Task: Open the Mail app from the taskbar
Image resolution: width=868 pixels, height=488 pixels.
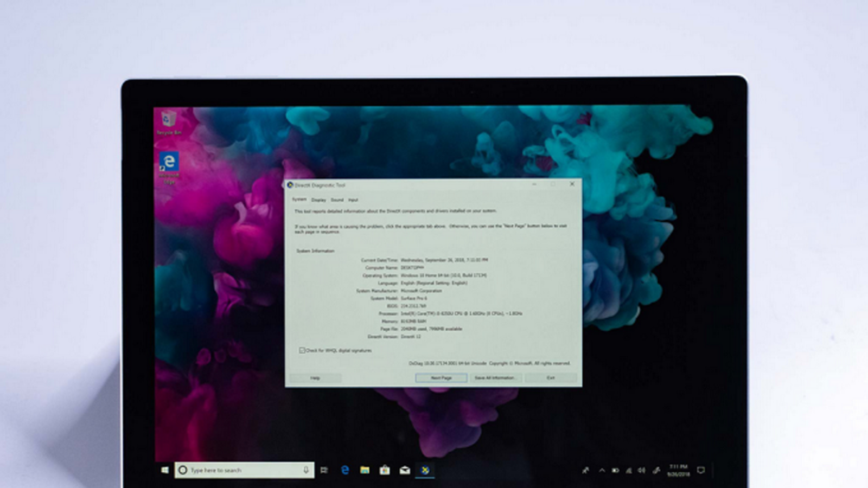Action: tap(405, 470)
